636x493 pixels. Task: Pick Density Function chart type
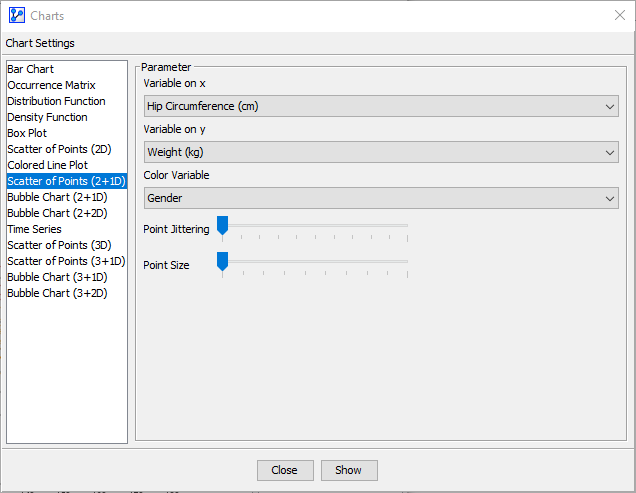click(x=47, y=117)
